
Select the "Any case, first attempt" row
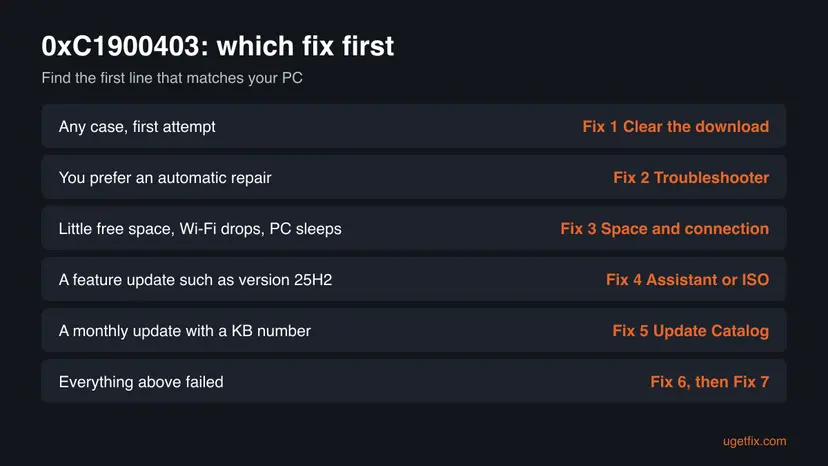(413, 126)
